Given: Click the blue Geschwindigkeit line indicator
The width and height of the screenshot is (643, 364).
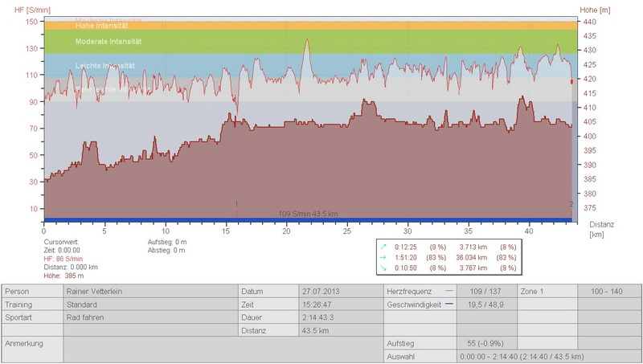Looking at the screenshot, I should click(x=448, y=305).
